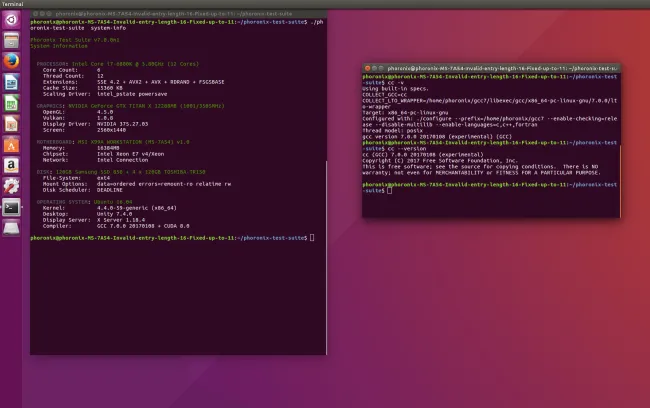Open the Ubuntu Dash search launcher
Image resolution: width=650 pixels, height=408 pixels.
click(11, 20)
